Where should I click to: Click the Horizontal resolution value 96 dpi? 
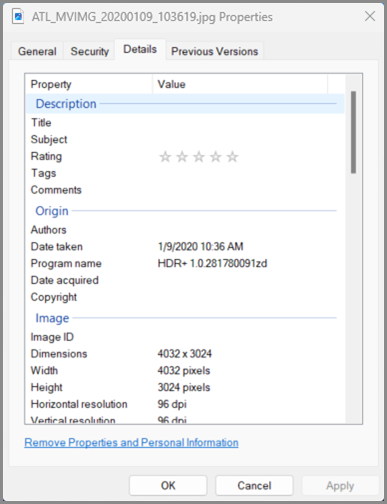172,404
